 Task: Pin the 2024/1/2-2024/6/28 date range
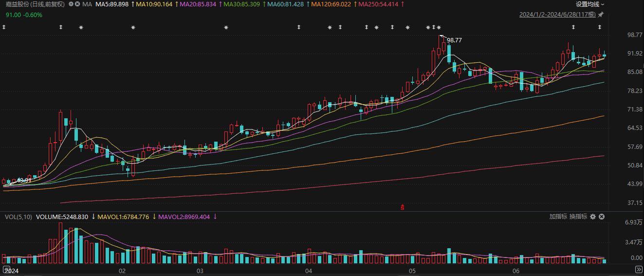[601, 15]
